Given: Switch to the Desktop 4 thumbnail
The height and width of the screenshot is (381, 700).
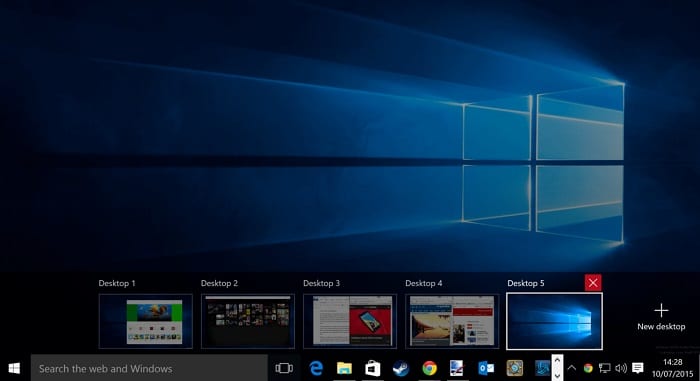Looking at the screenshot, I should 452,321.
